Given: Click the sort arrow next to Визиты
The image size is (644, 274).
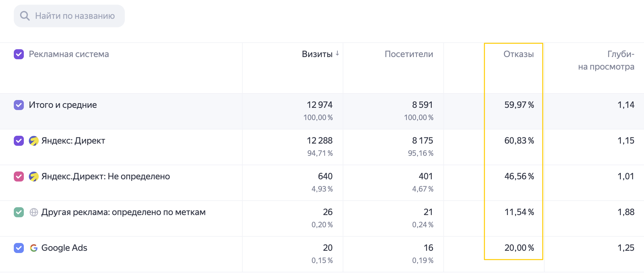Looking at the screenshot, I should point(337,53).
